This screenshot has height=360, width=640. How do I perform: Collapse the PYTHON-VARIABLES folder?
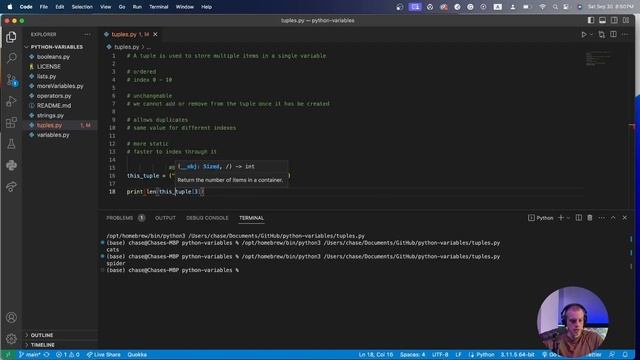click(56, 47)
